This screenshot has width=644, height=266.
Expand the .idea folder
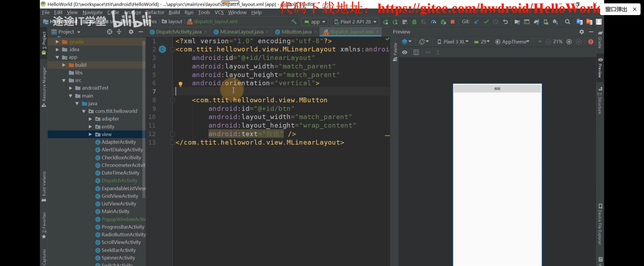[x=57, y=50]
